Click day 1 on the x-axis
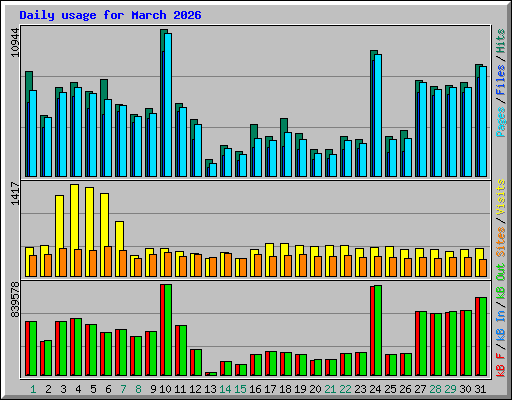Screen dimensions: 512x400 tap(33, 389)
